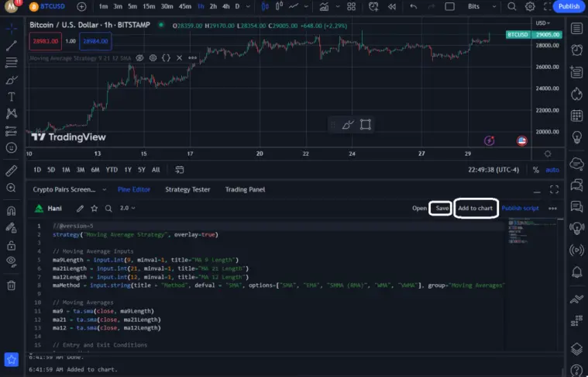
Task: Open the hotlists flame icon
Action: (x=576, y=94)
